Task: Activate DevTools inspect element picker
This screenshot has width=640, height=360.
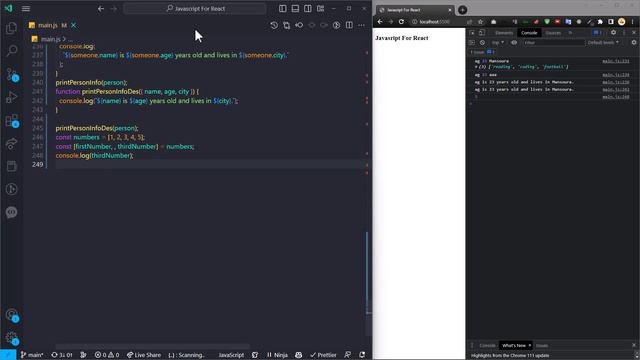Action: tap(472, 33)
